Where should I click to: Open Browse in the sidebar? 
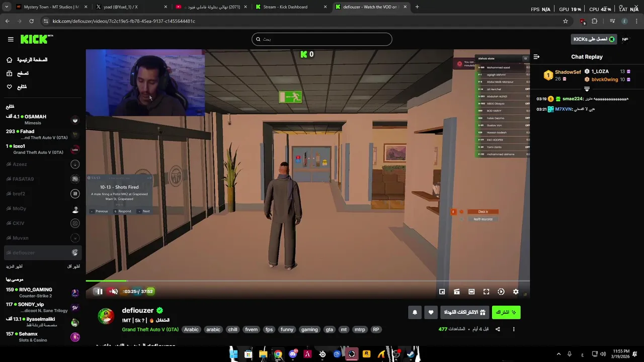tap(18, 73)
